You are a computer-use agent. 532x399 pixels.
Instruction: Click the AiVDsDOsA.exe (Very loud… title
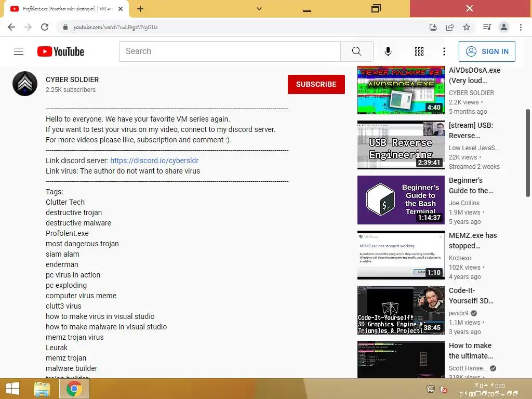point(474,75)
